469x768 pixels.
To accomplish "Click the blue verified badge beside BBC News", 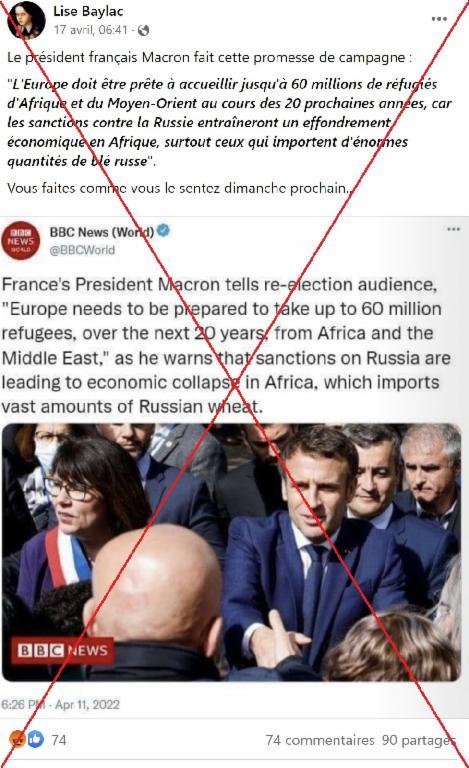I will [164, 230].
